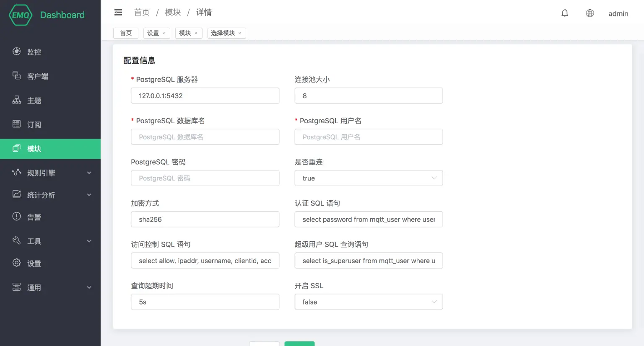Viewport: 644px width, 346px height.
Task: Open the 开启 SSL dropdown
Action: 368,302
